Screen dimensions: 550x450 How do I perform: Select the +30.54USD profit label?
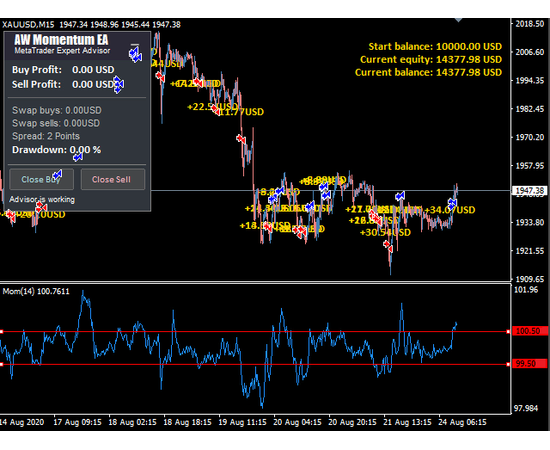tap(385, 232)
